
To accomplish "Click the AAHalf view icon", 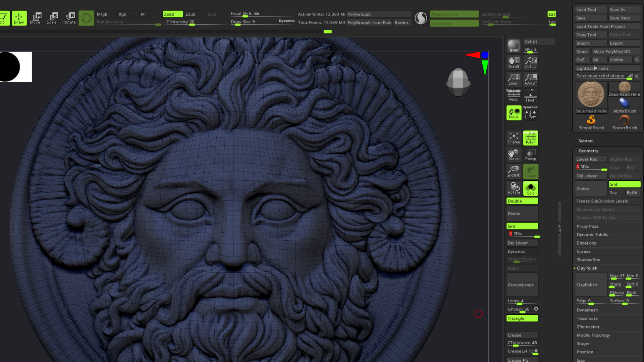I will point(531,79).
